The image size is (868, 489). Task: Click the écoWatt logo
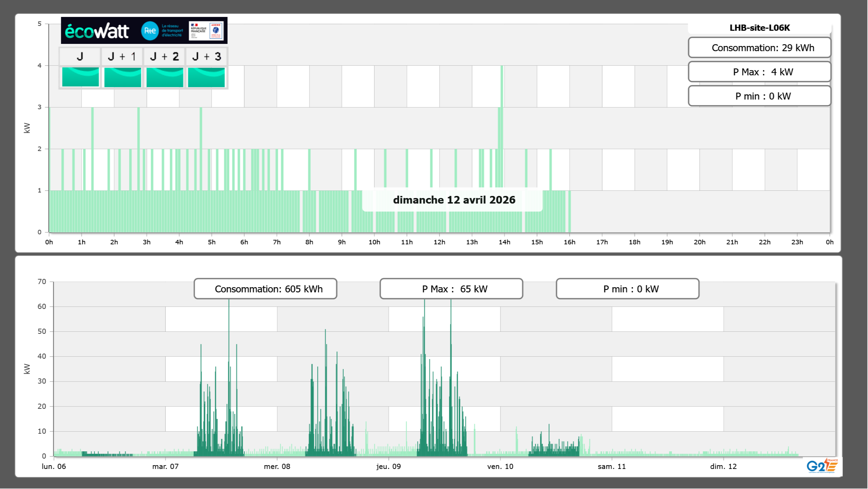point(97,31)
